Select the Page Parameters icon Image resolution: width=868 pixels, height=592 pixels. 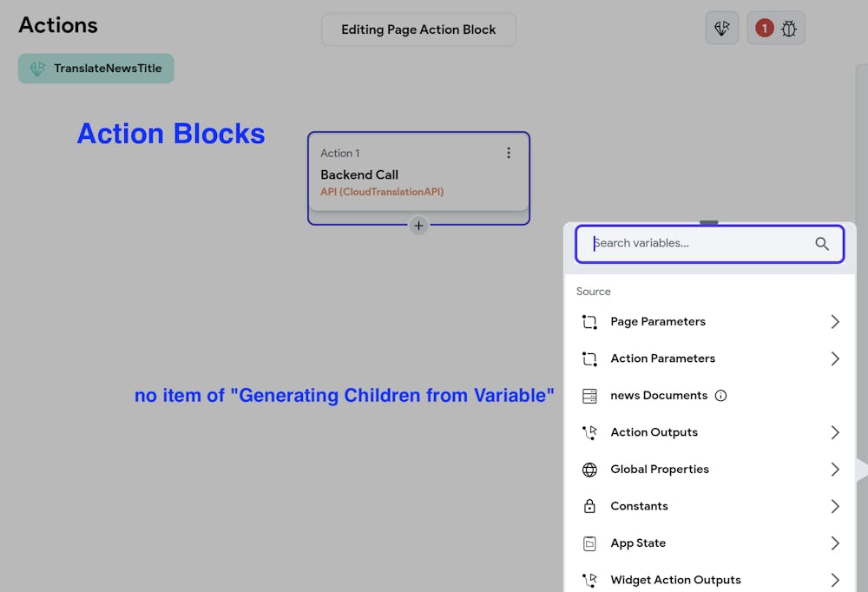(590, 321)
